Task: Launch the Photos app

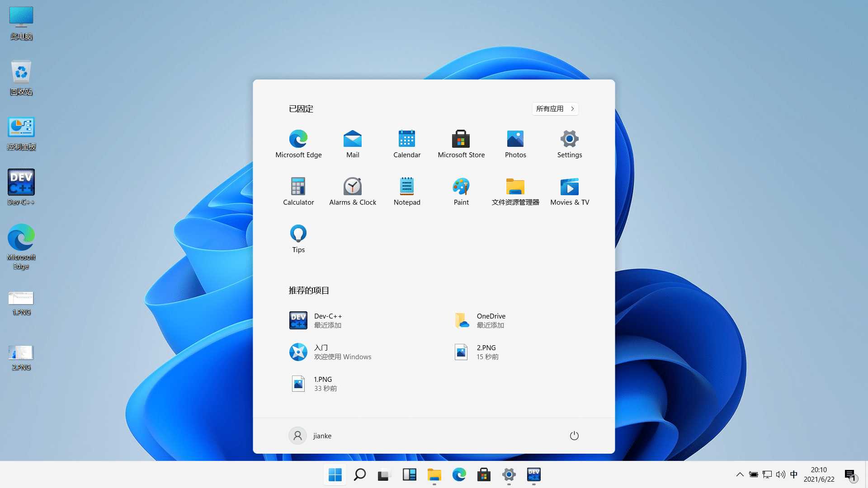Action: pos(515,144)
